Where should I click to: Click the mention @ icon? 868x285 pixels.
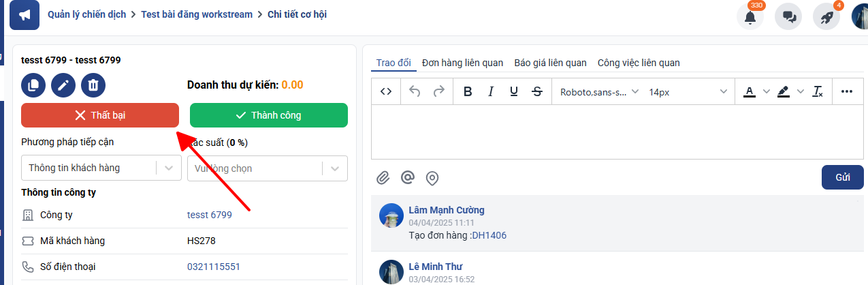point(408,178)
